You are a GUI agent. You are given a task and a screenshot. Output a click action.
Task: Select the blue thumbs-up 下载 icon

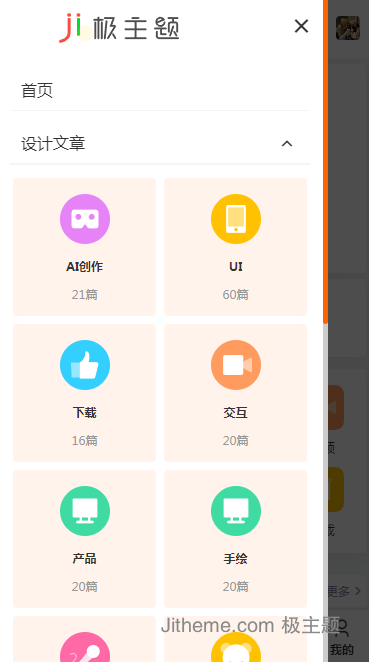[85, 365]
